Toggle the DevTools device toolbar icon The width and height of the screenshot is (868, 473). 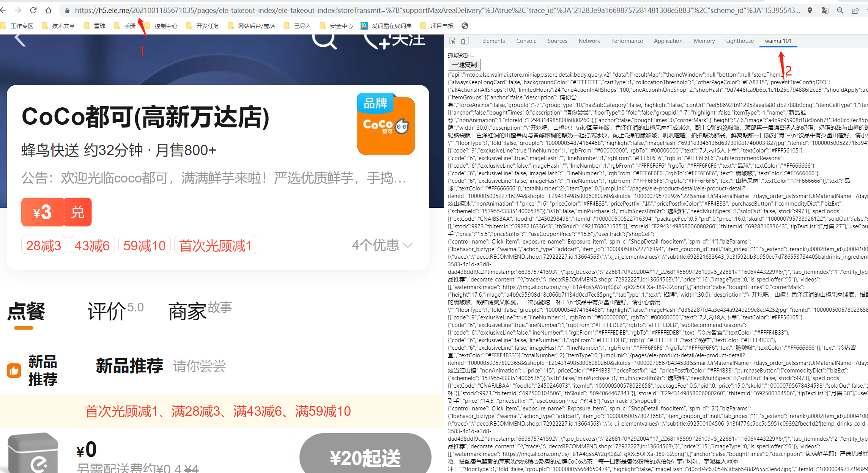[465, 41]
